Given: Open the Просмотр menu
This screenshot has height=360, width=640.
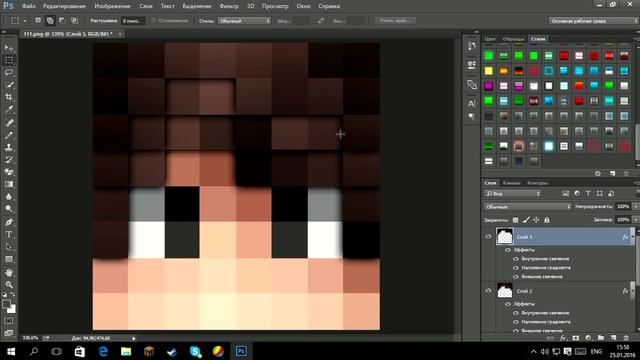Looking at the screenshot, I should [x=275, y=6].
